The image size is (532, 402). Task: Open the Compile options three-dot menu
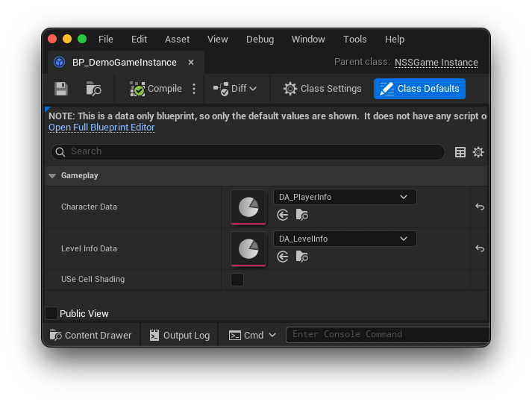194,89
